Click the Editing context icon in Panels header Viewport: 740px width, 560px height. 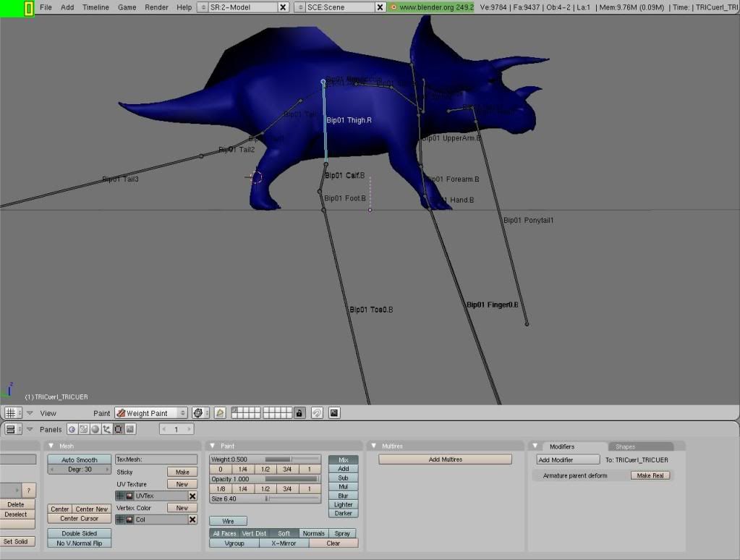[119, 429]
